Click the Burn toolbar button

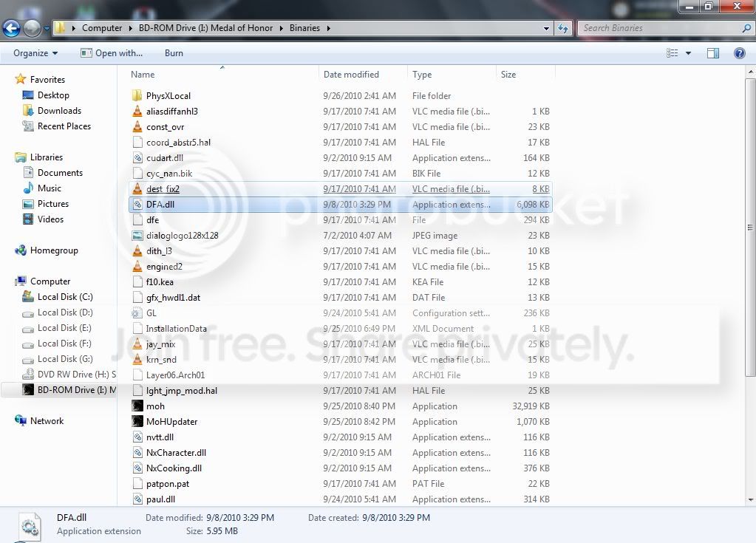pos(174,53)
